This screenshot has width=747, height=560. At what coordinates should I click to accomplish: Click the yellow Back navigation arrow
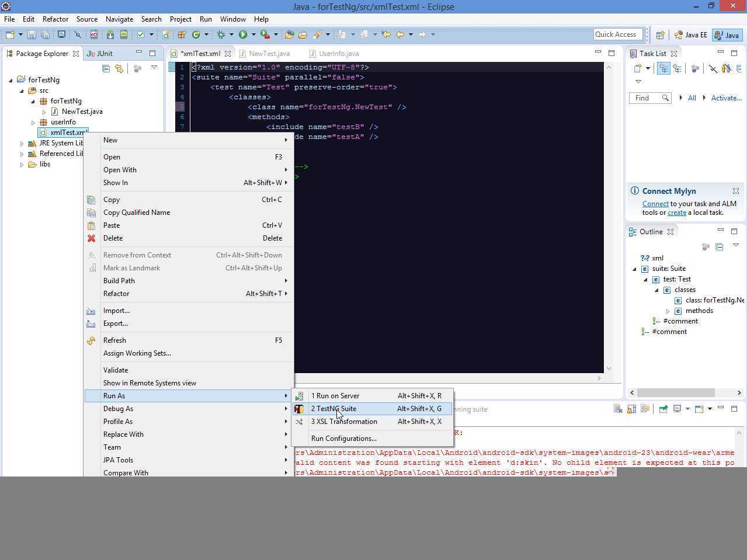tap(400, 34)
